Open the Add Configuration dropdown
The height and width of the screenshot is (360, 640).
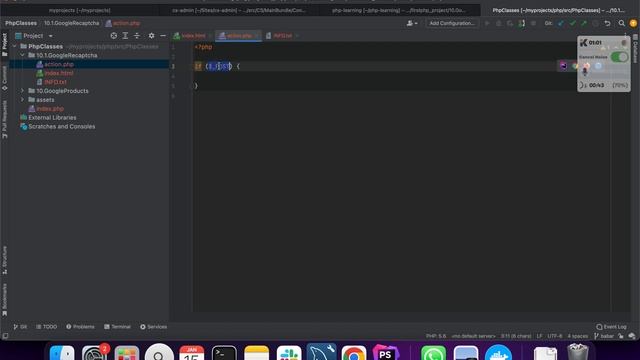click(x=452, y=23)
